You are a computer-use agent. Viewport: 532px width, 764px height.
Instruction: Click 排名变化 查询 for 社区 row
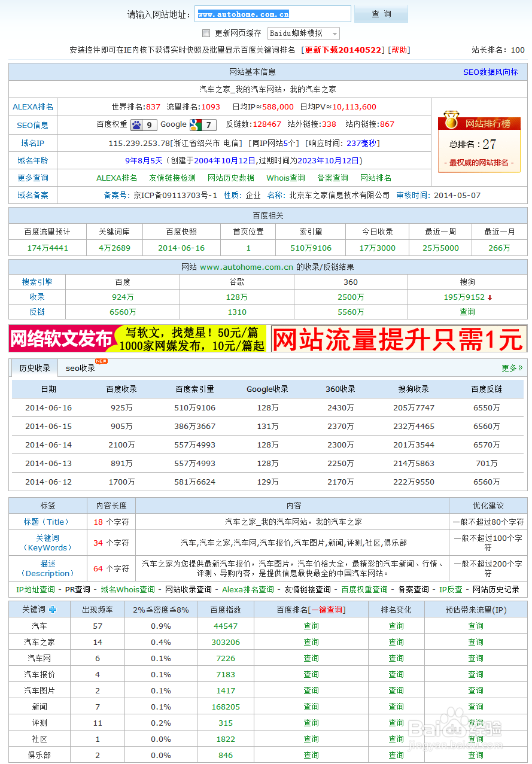tap(396, 739)
